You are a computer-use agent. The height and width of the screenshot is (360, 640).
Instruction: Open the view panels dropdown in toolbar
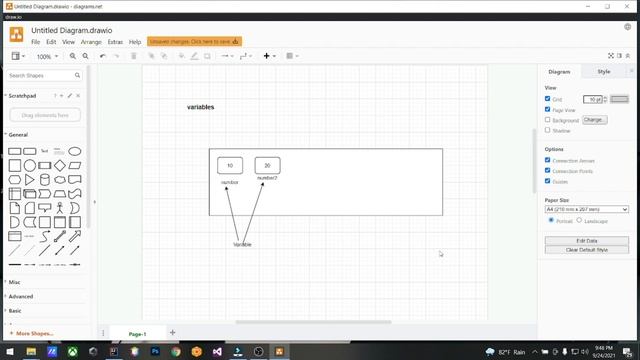[x=18, y=56]
